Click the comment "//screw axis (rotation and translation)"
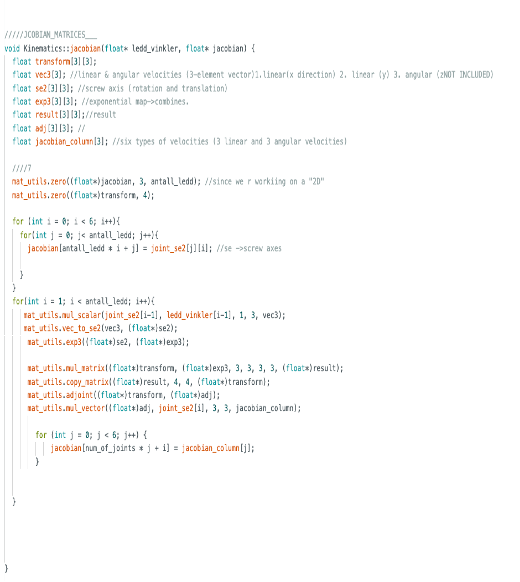Image resolution: width=520 pixels, height=582 pixels. pos(153,88)
